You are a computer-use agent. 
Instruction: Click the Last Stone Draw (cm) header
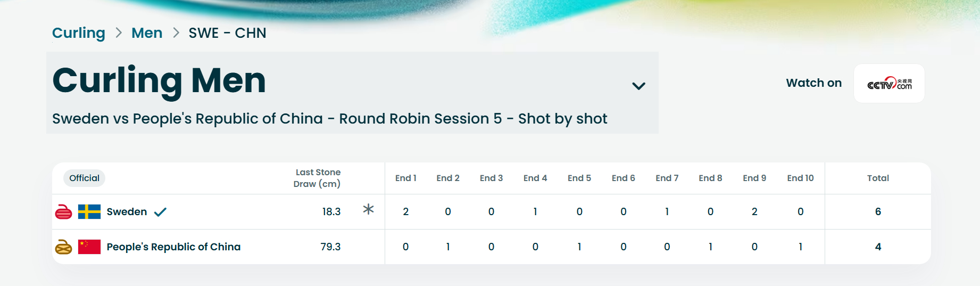(x=317, y=178)
